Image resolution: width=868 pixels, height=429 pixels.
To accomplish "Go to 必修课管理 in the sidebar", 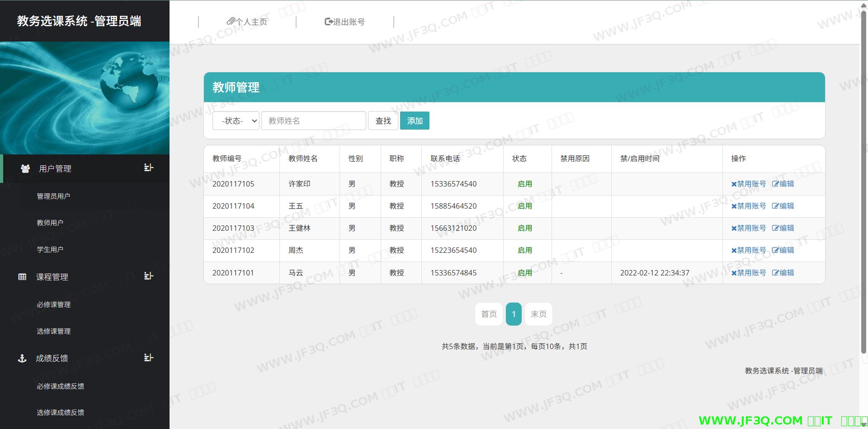I will (53, 304).
